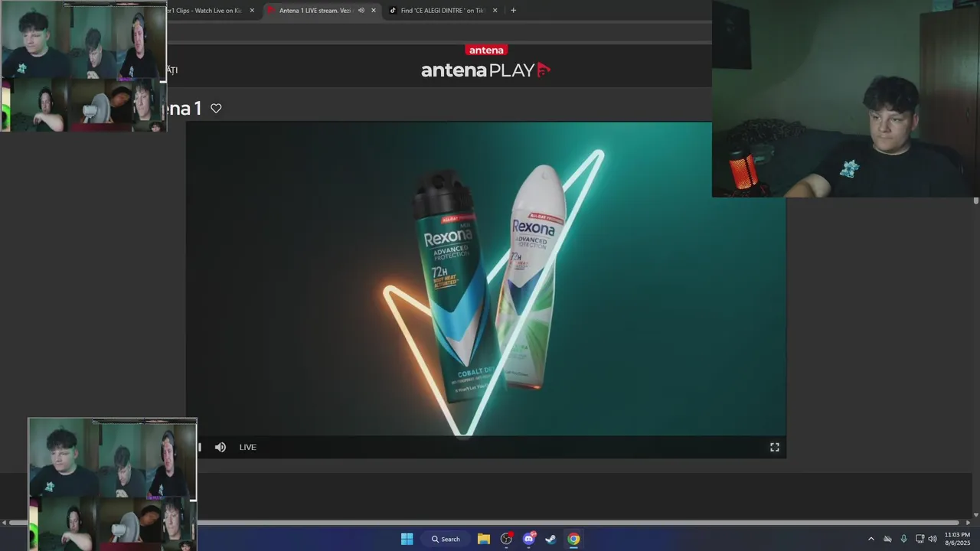Image resolution: width=980 pixels, height=551 pixels.
Task: Mute the live stream volume speaker icon
Action: pyautogui.click(x=220, y=447)
